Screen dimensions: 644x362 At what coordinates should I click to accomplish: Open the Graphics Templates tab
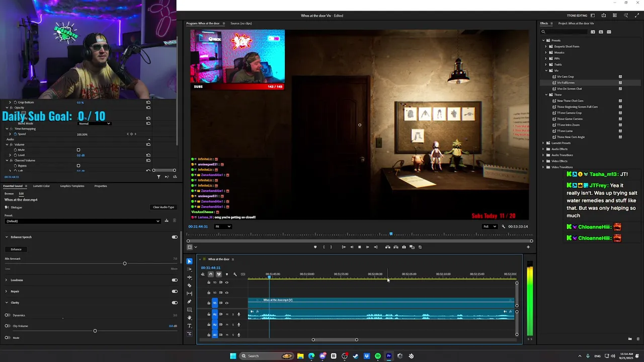click(x=72, y=186)
